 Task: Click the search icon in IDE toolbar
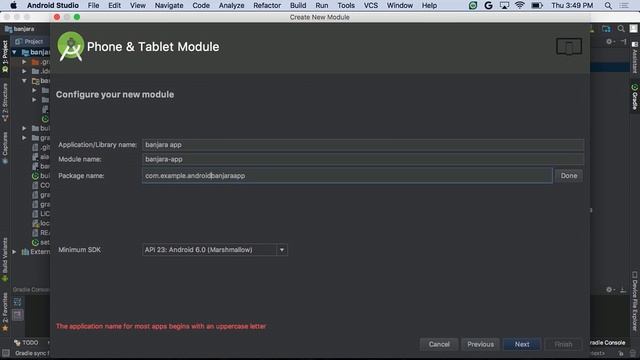click(621, 29)
